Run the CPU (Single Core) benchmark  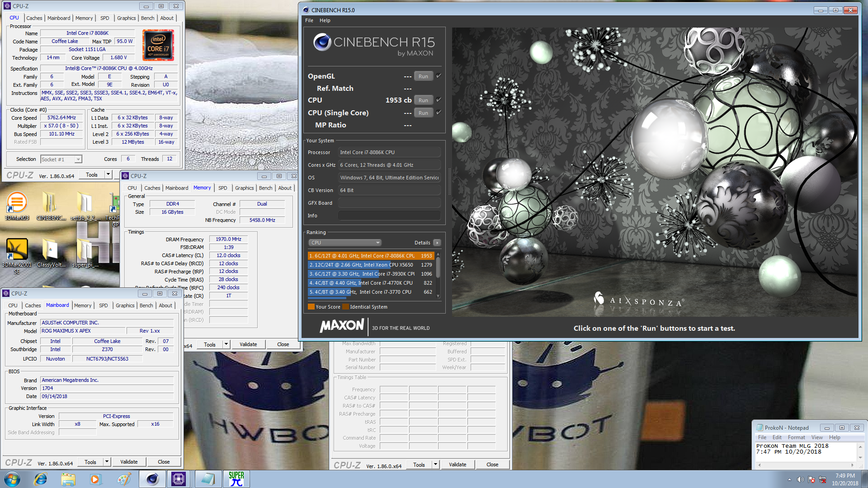pyautogui.click(x=423, y=113)
